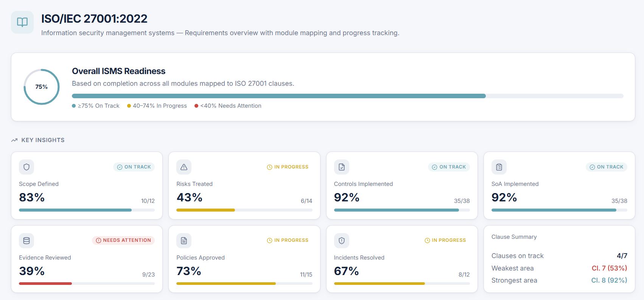Click the 'Overall ISMS Readiness' heading

point(119,71)
